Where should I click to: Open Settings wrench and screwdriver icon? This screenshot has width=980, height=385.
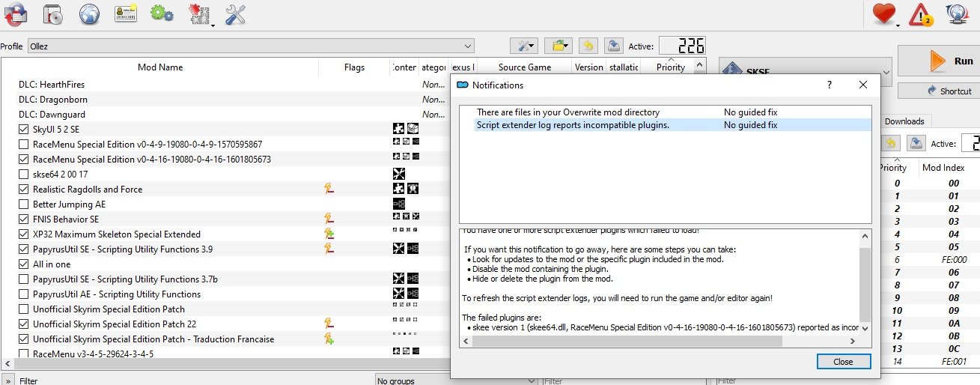235,14
